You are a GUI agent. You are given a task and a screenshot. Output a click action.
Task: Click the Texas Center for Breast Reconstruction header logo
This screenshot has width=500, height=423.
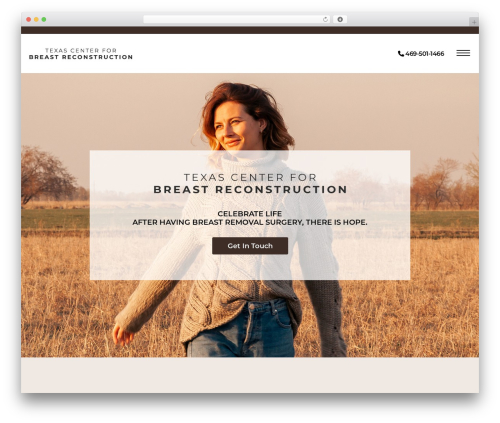(x=81, y=54)
